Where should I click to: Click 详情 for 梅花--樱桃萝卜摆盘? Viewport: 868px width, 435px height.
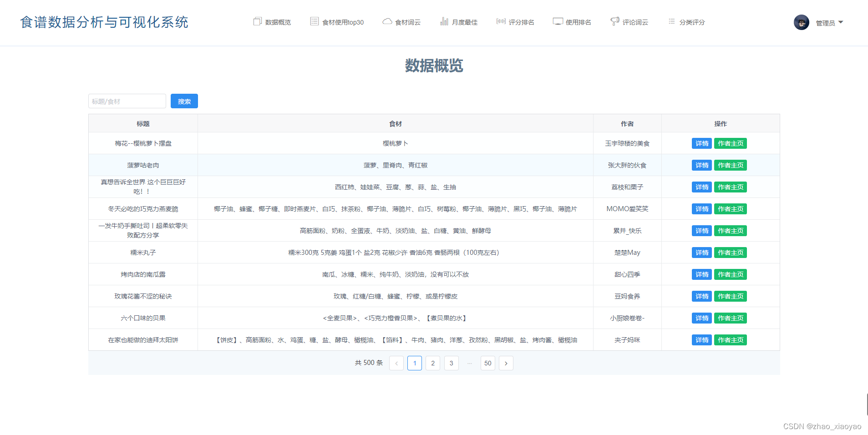(x=702, y=143)
